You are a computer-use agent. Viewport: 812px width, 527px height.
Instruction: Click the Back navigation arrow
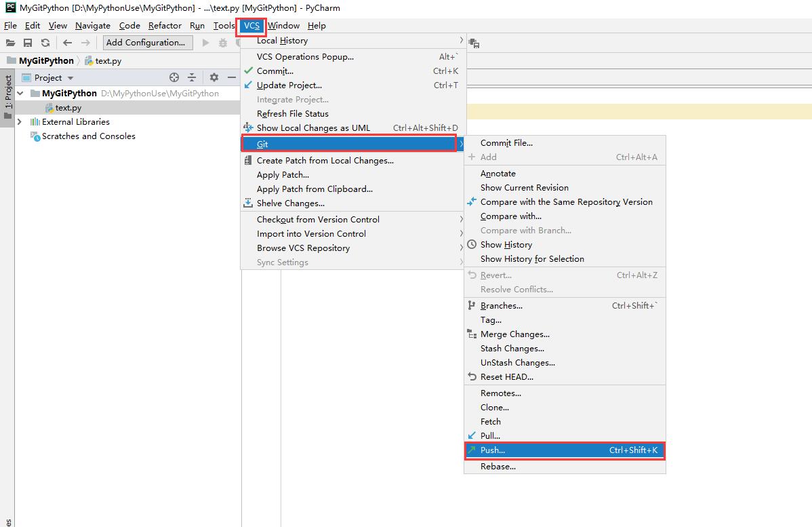click(67, 43)
